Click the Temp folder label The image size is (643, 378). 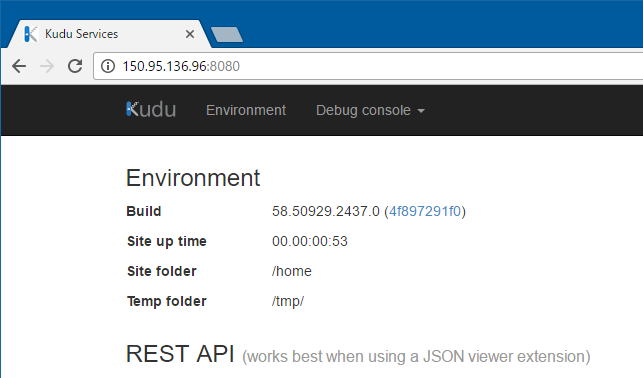[x=166, y=301]
